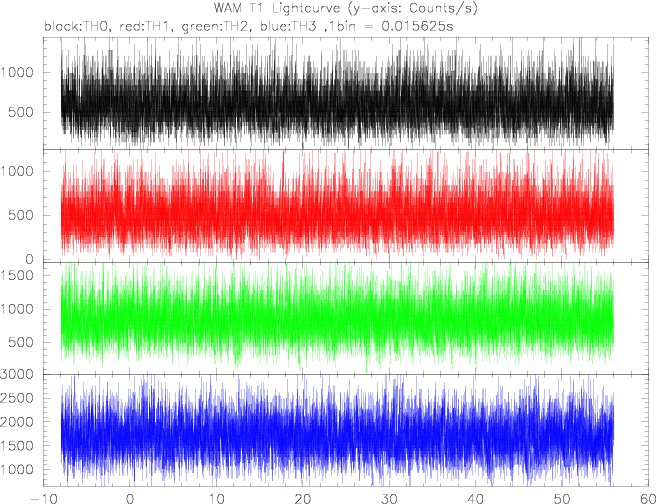Click the '1000' y-axis label of black panel

(16, 72)
